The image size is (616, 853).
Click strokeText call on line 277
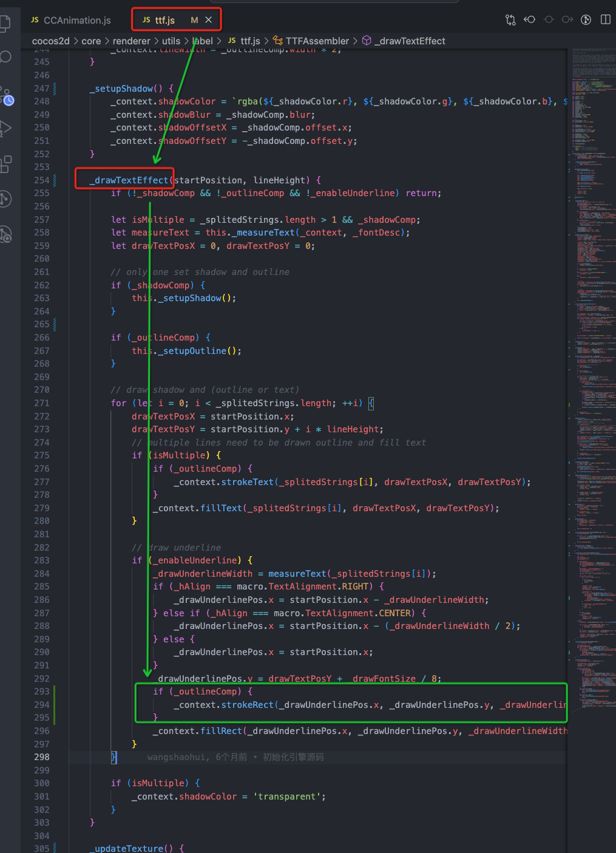247,482
